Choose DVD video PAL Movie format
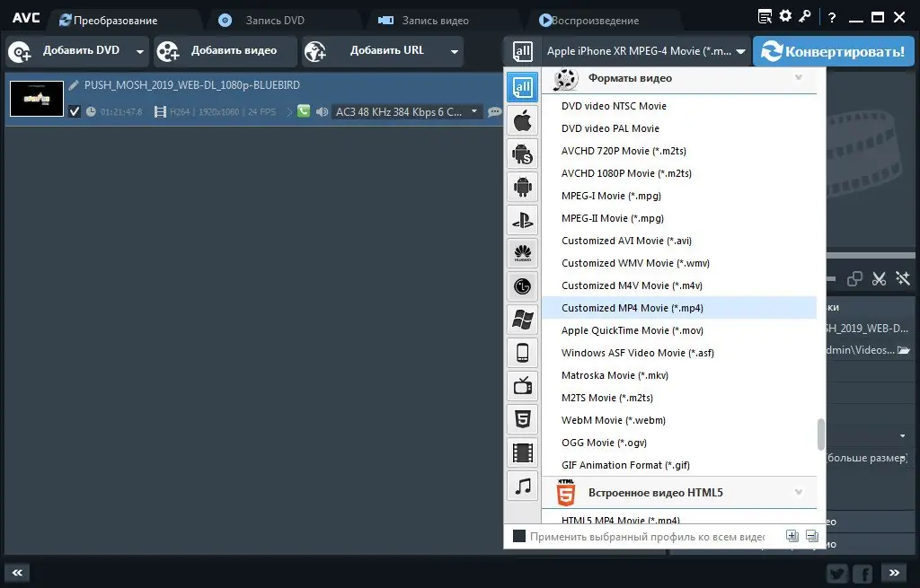 point(679,128)
